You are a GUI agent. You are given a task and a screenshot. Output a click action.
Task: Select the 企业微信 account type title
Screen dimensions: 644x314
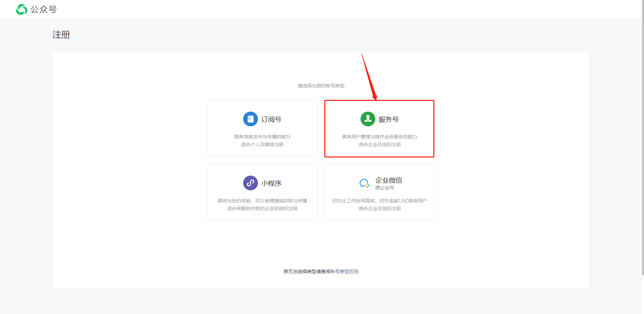tap(389, 180)
